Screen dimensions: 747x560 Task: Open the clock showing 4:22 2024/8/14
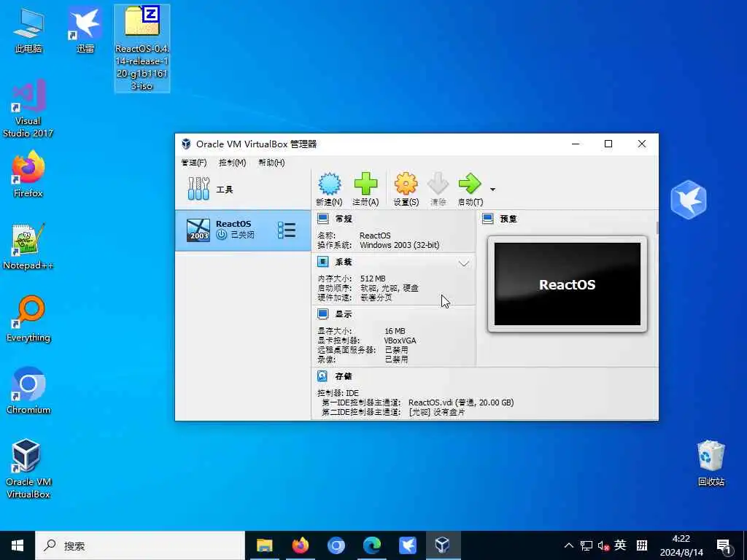(681, 545)
